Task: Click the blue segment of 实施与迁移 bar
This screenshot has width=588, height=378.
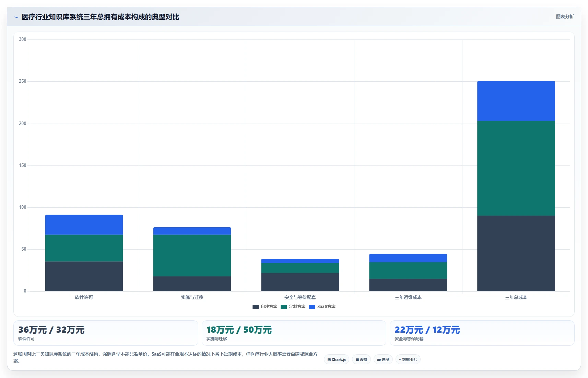Action: pos(192,231)
